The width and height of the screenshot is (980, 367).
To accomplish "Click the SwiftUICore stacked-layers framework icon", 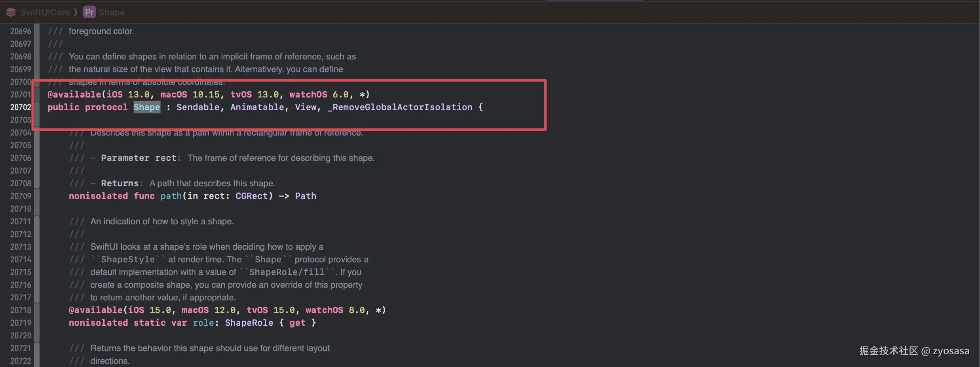I will 11,12.
